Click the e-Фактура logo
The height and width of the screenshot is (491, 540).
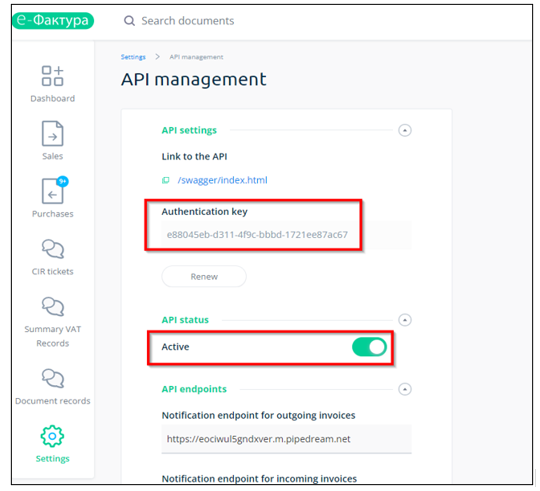point(53,21)
